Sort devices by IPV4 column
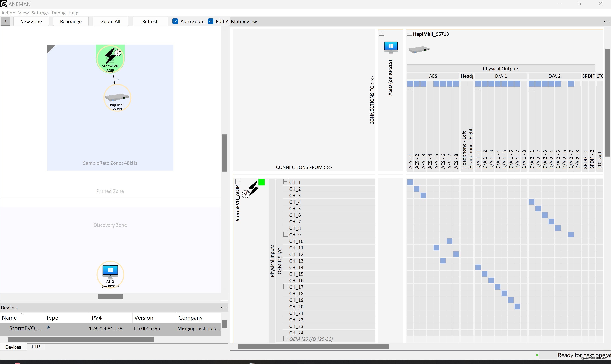The width and height of the screenshot is (611, 364). 110,318
